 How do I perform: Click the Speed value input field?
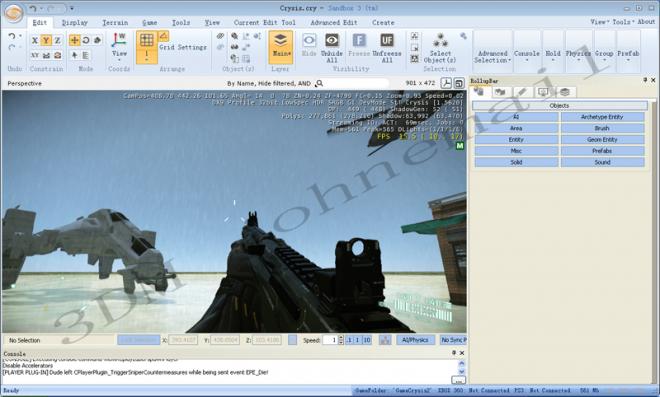(330, 340)
